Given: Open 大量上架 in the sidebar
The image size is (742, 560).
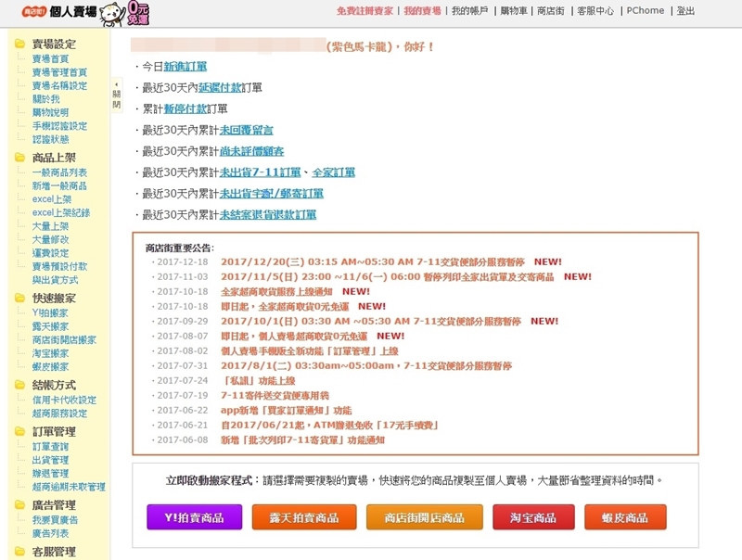Looking at the screenshot, I should [x=50, y=226].
